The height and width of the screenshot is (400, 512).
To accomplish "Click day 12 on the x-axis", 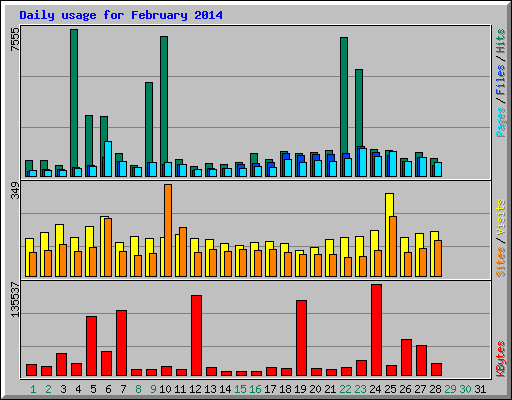I will [x=195, y=389].
